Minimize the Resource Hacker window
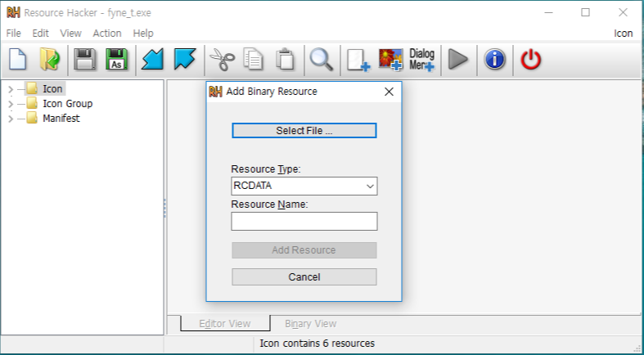 [548, 12]
